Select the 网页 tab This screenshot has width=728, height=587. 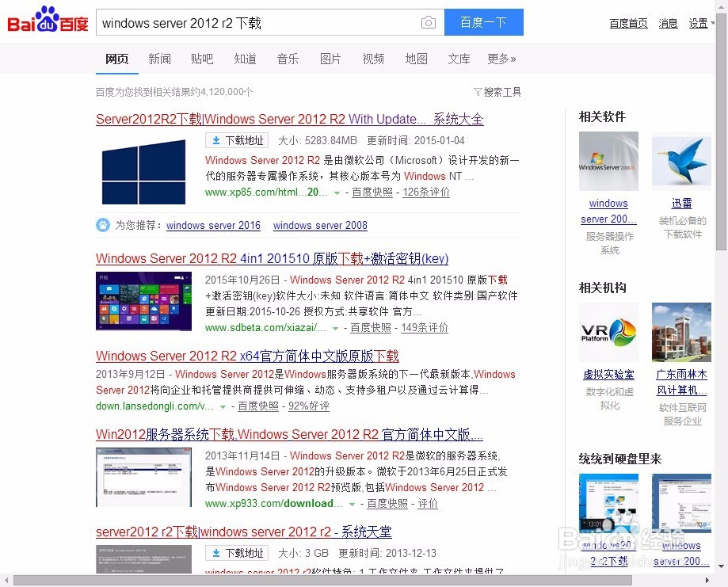(x=116, y=59)
